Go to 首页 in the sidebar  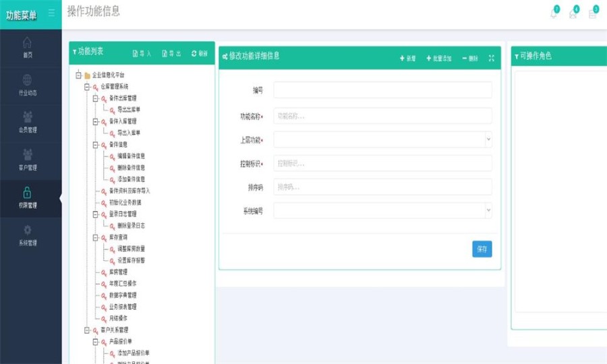tap(27, 47)
